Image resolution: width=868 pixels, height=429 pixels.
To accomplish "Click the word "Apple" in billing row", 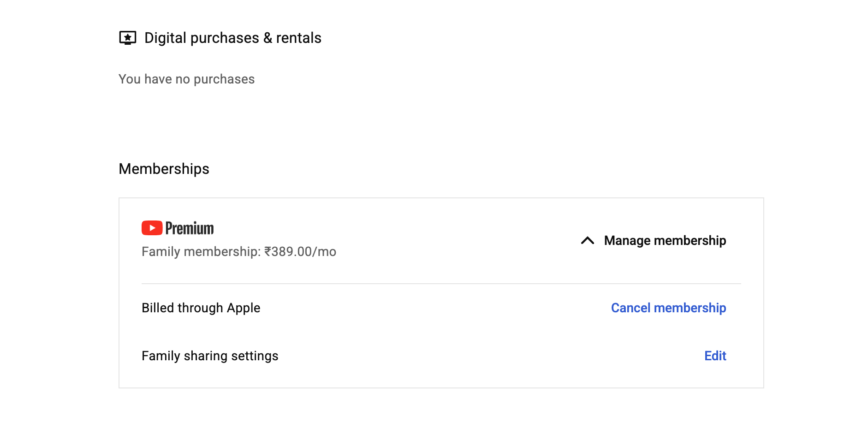I will tap(243, 308).
